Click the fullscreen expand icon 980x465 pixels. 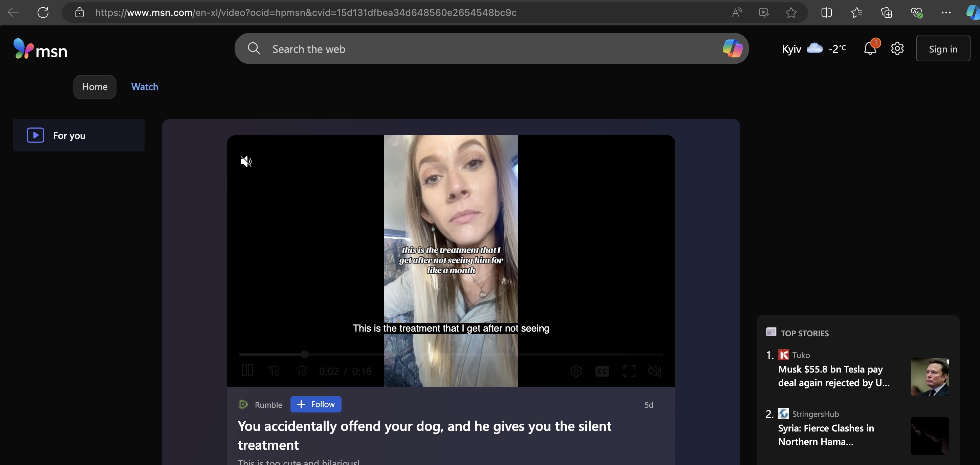coord(629,371)
